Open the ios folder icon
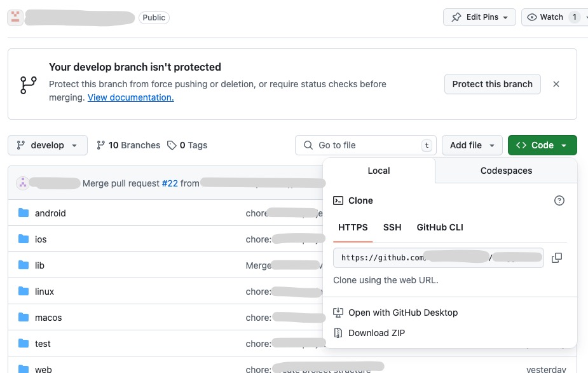The height and width of the screenshot is (373, 588). [x=24, y=239]
